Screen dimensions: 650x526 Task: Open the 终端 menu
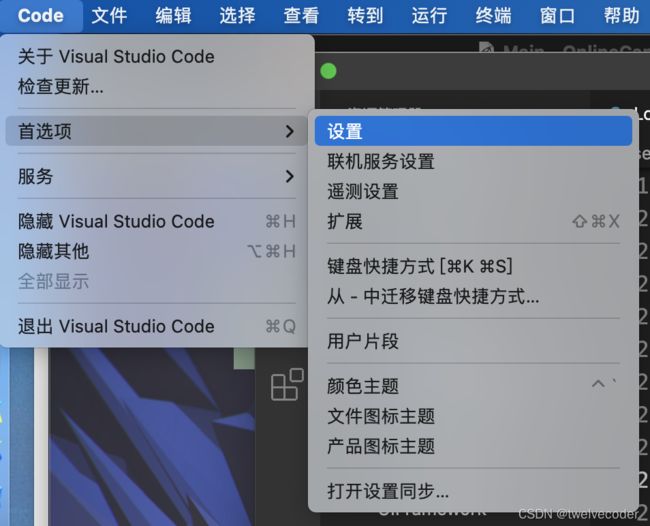click(x=493, y=16)
